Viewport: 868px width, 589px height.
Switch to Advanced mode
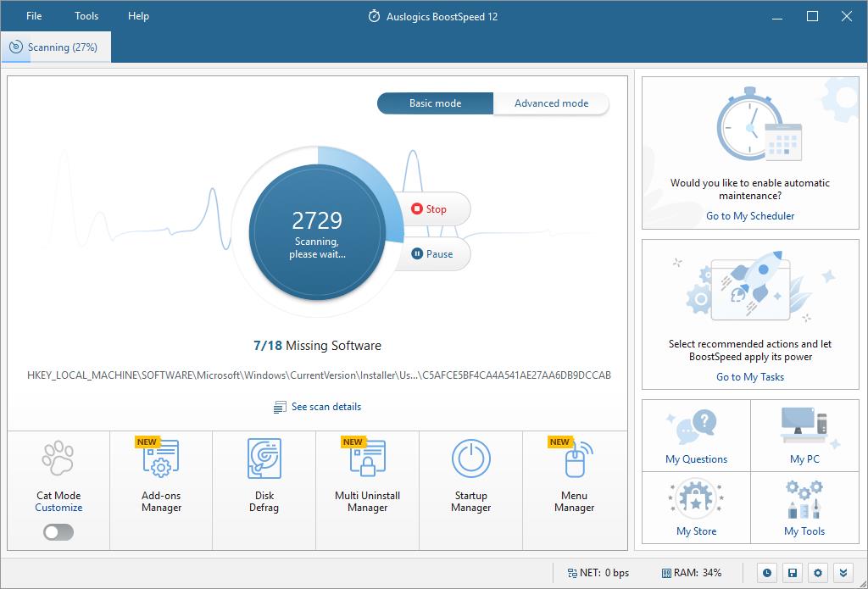551,103
